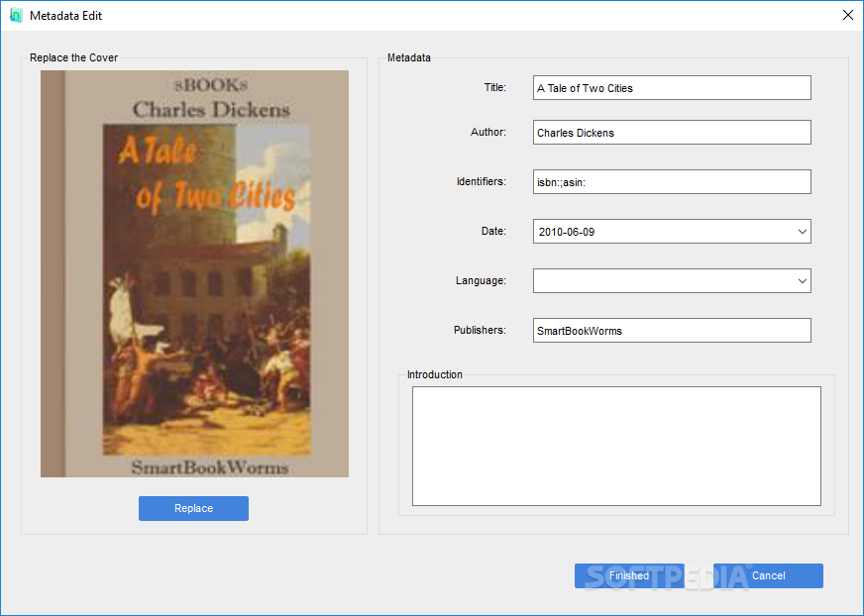The height and width of the screenshot is (616, 864).
Task: Click the 'Introduction' group label
Action: point(435,374)
